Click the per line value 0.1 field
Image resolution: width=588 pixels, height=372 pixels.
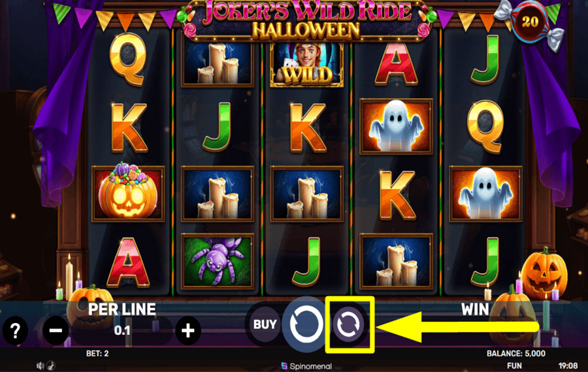(122, 330)
